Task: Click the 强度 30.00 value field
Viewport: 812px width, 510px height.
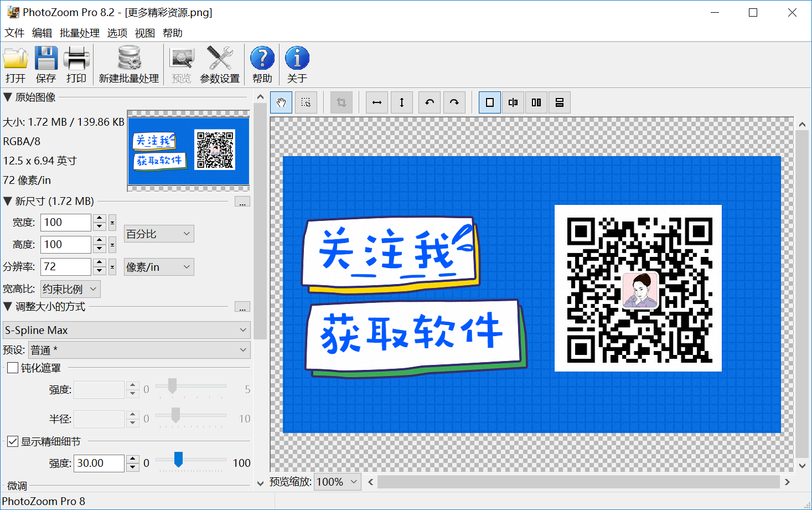Action: [99, 463]
